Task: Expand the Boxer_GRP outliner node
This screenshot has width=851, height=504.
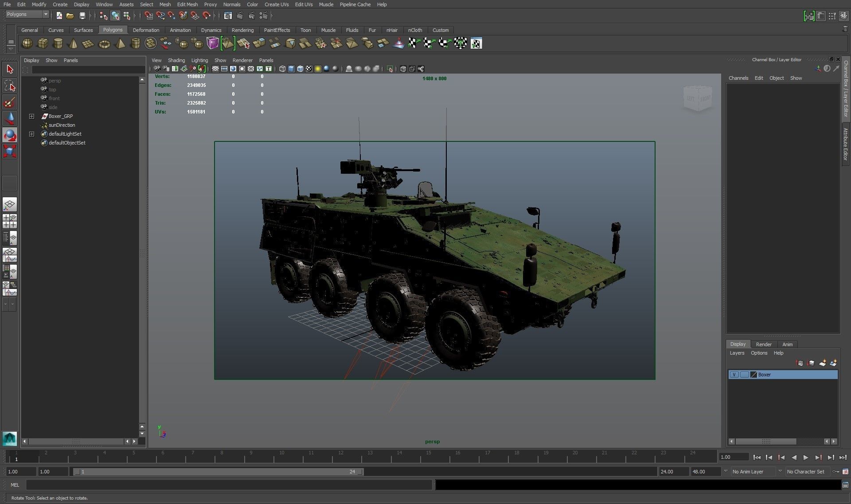Action: click(31, 116)
